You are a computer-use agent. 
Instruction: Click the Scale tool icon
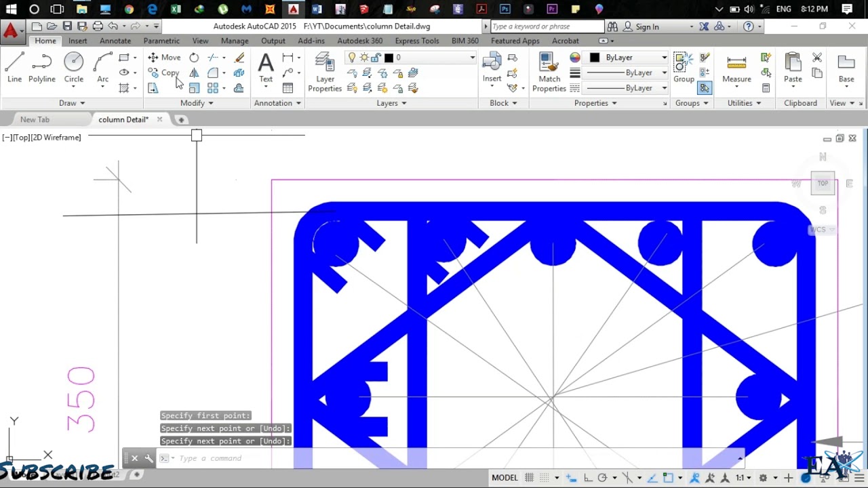click(194, 88)
